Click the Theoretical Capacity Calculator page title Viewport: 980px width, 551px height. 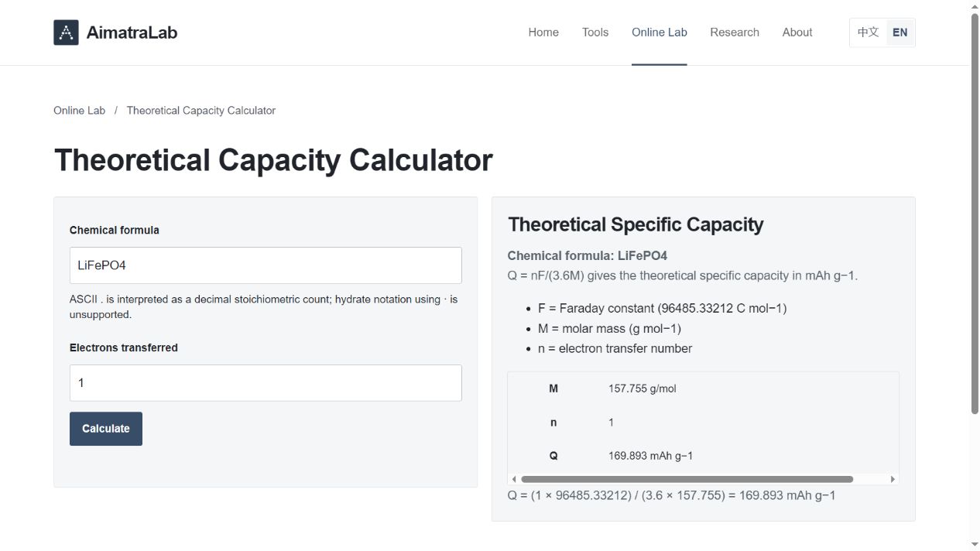click(x=273, y=160)
